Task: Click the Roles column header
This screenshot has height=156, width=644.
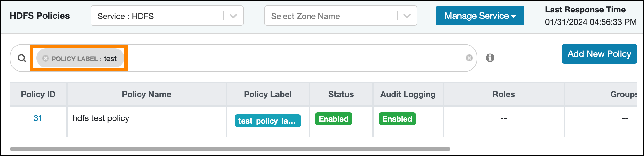Action: (x=503, y=94)
